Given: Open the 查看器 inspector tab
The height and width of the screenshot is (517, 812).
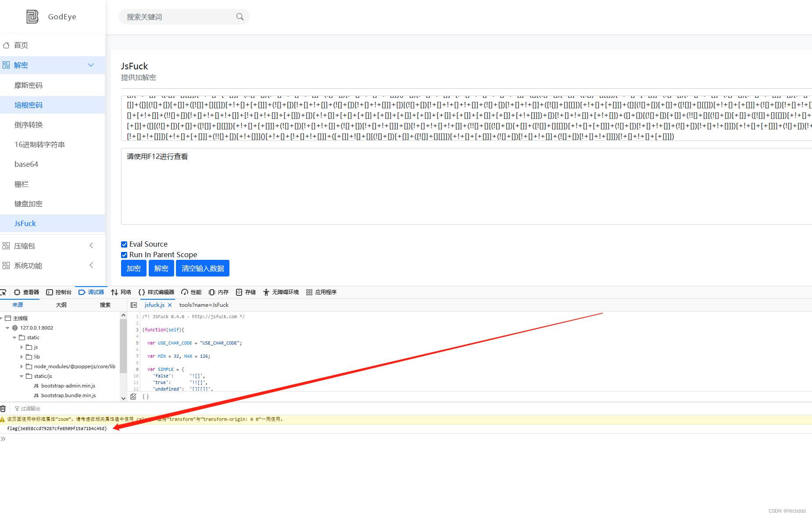Looking at the screenshot, I should [x=26, y=292].
